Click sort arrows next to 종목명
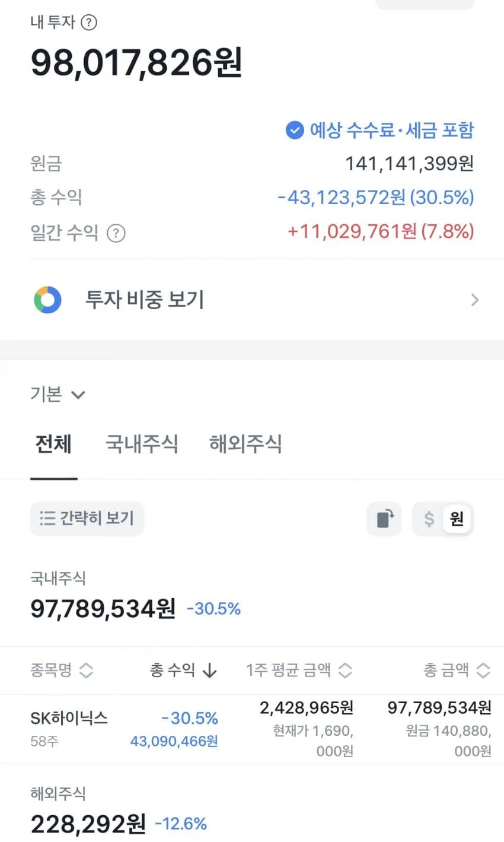This screenshot has height=842, width=504. pos(87,671)
